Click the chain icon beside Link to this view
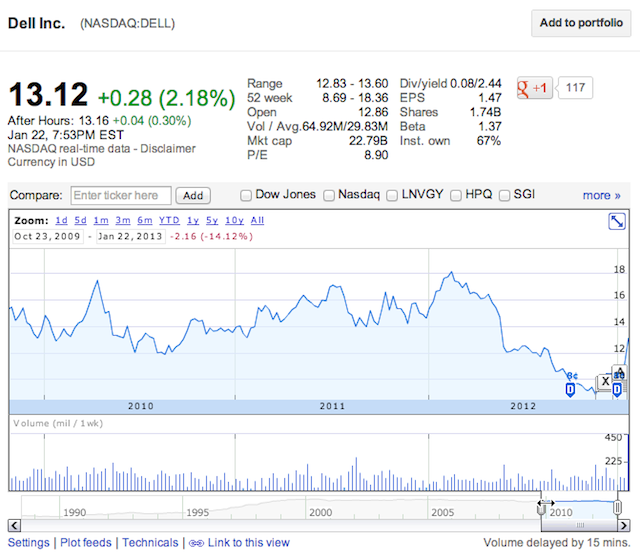 click(x=196, y=543)
